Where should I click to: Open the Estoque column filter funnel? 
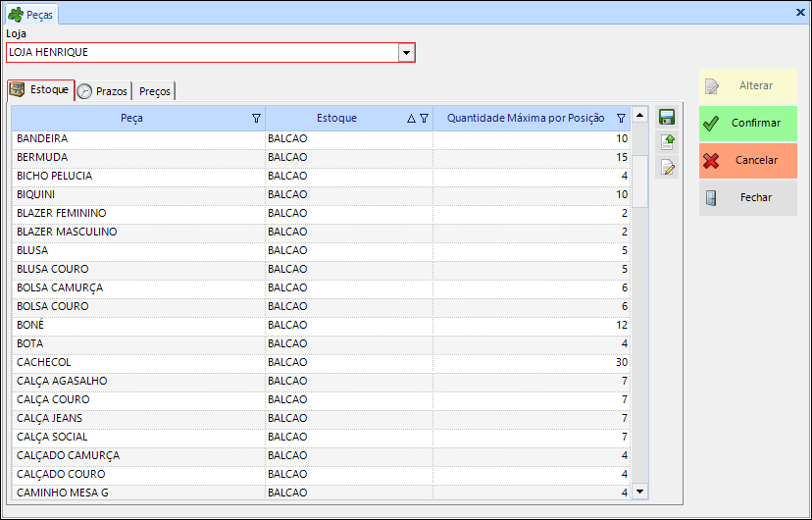424,118
